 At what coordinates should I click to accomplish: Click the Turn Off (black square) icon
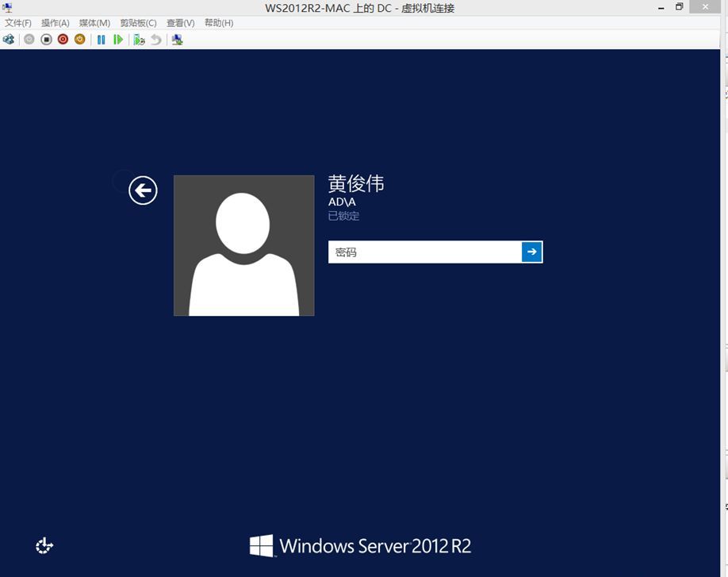(x=46, y=40)
